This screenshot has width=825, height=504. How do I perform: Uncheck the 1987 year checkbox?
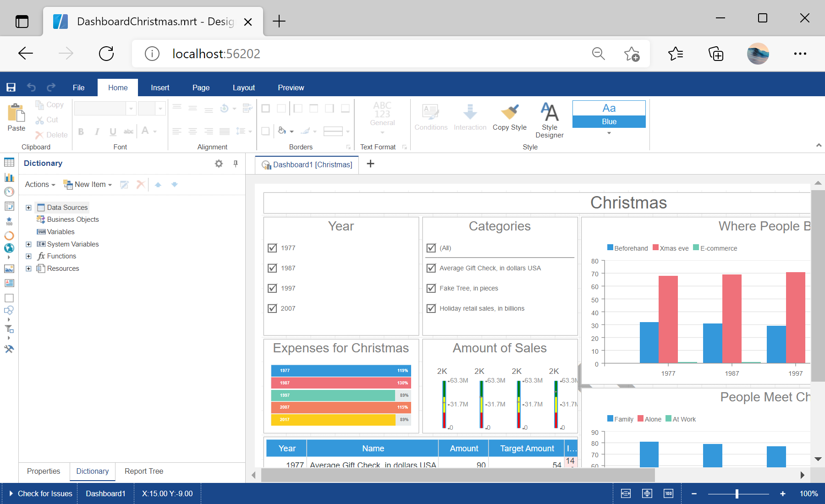[x=272, y=268]
